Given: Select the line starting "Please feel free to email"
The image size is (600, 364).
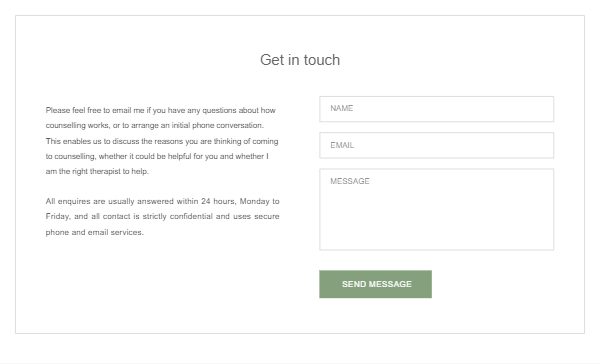Looking at the screenshot, I should [x=160, y=110].
